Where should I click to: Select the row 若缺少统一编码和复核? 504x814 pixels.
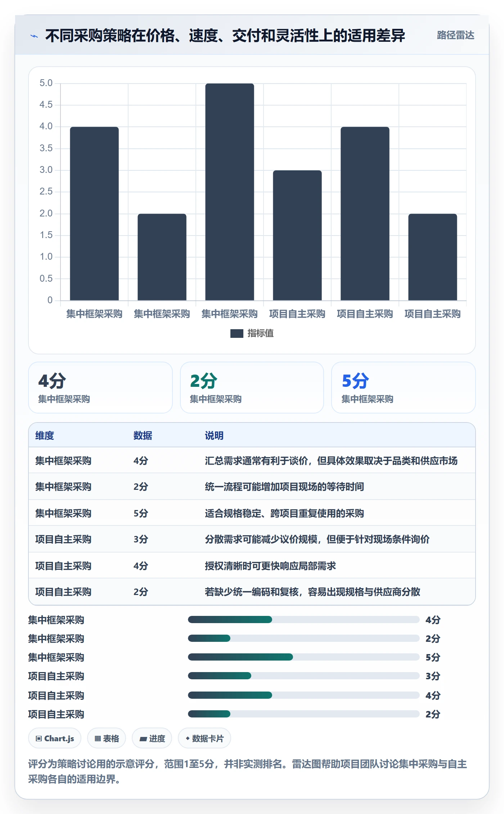(252, 592)
